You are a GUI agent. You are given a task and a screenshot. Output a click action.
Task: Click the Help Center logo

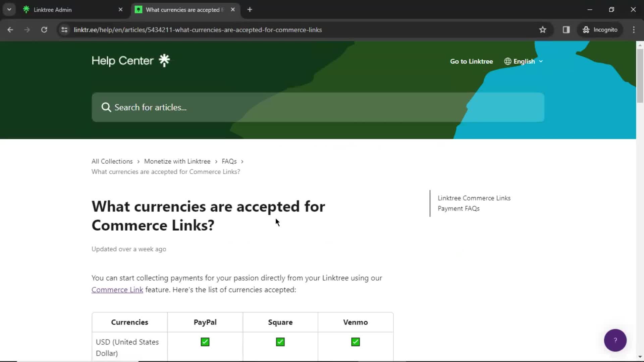pyautogui.click(x=131, y=61)
